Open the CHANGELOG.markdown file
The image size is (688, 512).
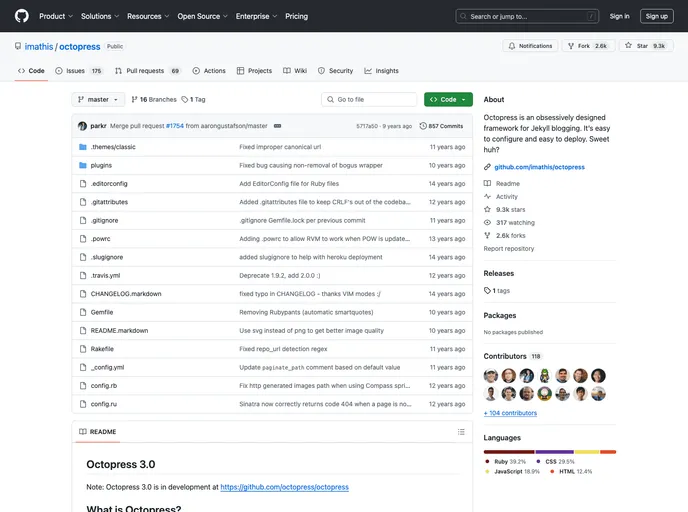tap(126, 294)
